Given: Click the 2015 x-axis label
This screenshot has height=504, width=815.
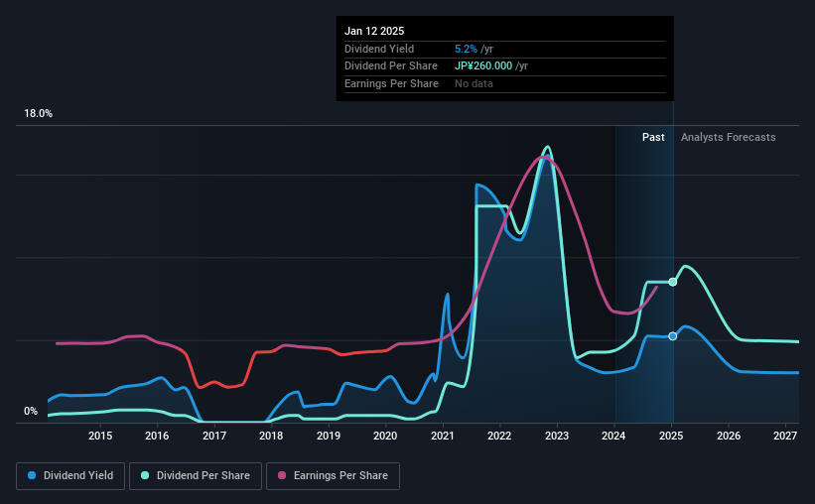Looking at the screenshot, I should pyautogui.click(x=100, y=436).
